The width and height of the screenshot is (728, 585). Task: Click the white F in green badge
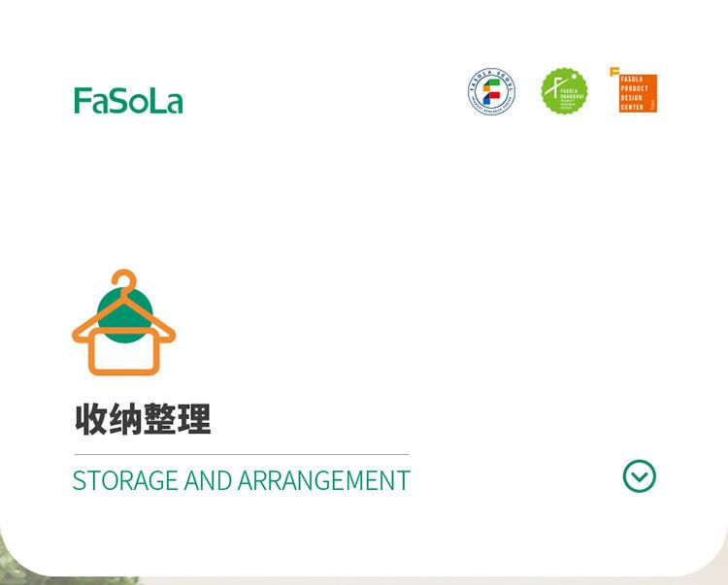point(554,87)
